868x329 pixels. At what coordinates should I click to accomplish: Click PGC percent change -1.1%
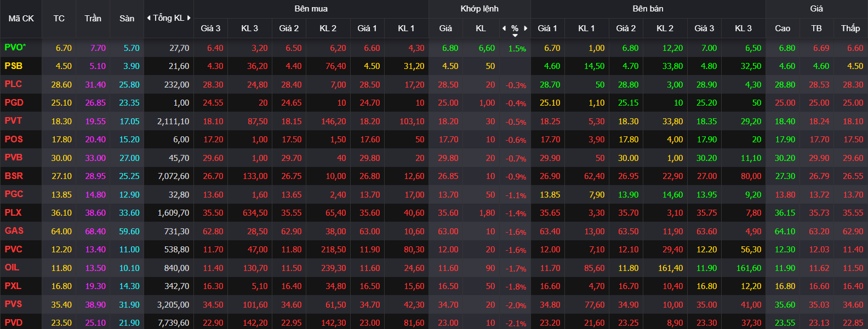(516, 195)
